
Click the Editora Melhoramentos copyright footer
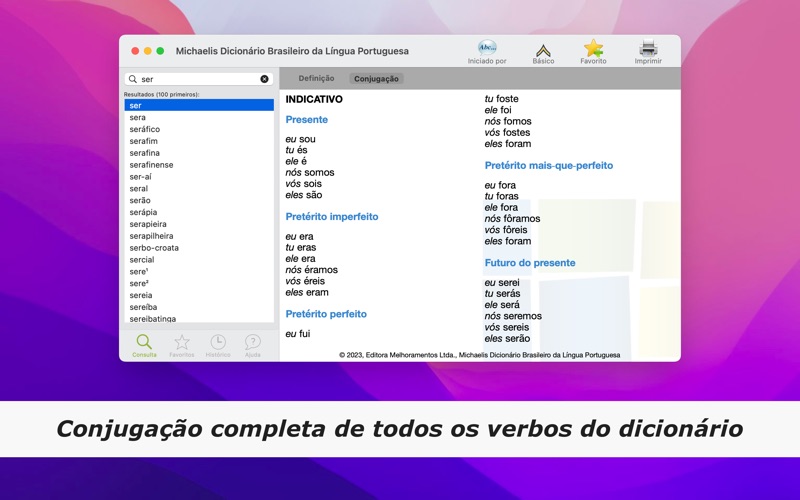point(480,355)
